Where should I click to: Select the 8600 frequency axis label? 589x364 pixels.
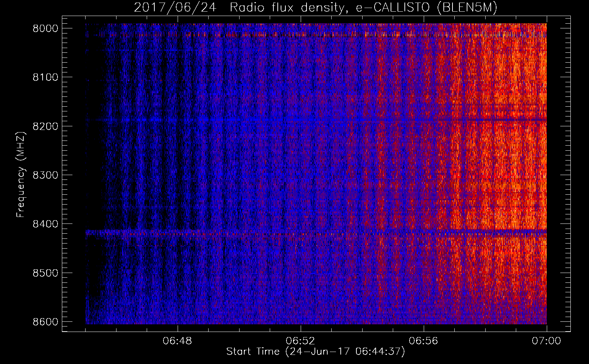(45, 322)
